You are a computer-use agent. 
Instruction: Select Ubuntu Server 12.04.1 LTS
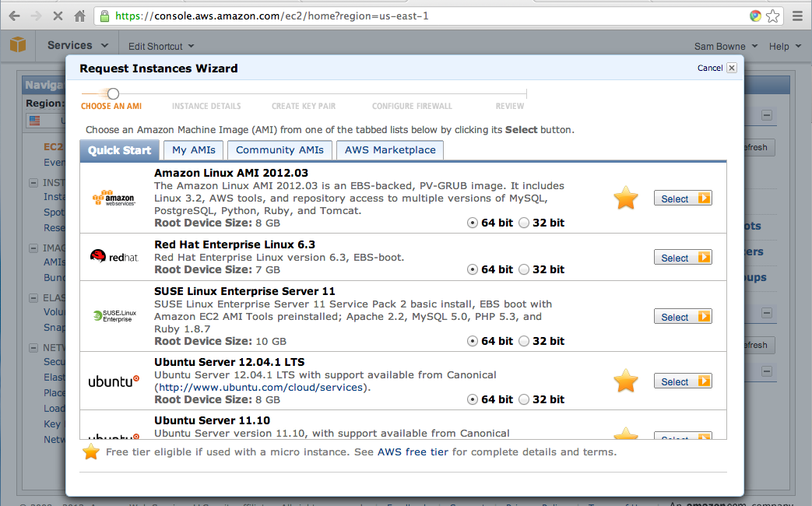click(x=683, y=381)
